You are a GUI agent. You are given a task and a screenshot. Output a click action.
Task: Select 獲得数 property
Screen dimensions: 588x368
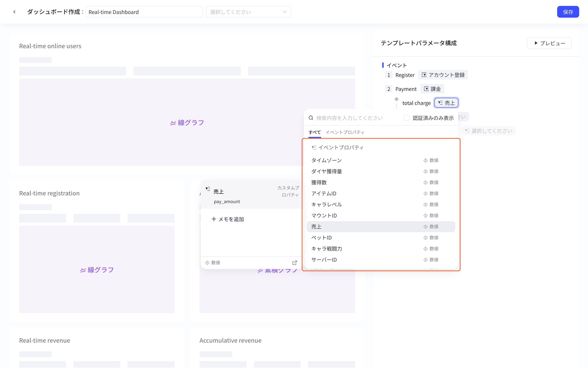point(381,182)
